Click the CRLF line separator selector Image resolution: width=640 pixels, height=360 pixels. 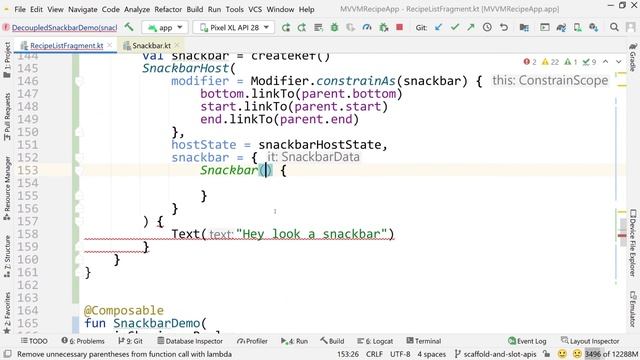(x=374, y=354)
